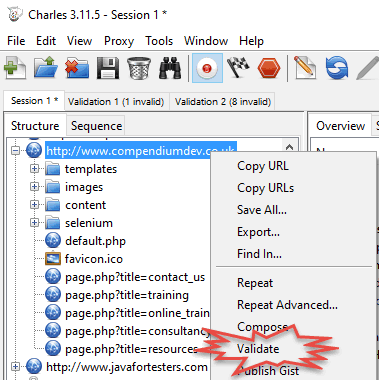Expand the templates folder
The width and height of the screenshot is (379, 380).
[34, 169]
